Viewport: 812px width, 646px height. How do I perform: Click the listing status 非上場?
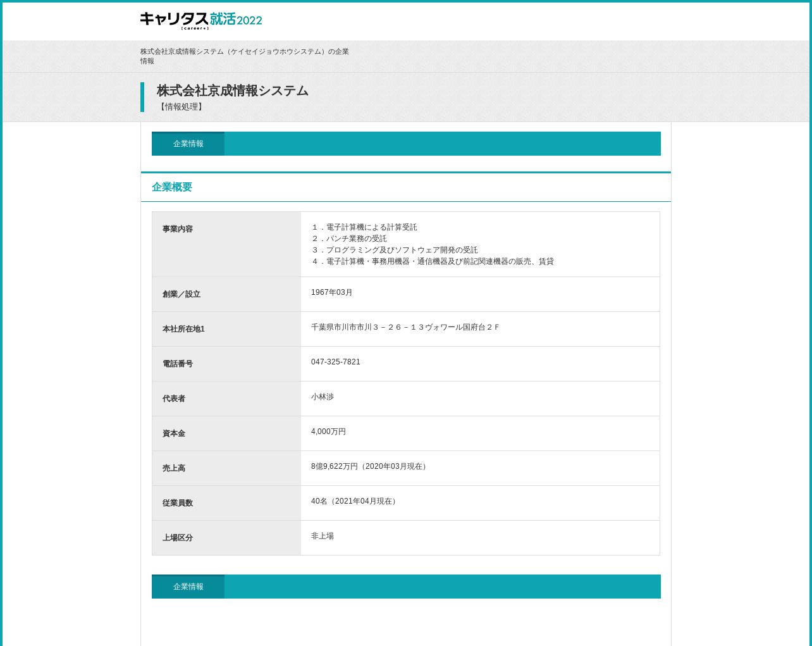click(323, 536)
